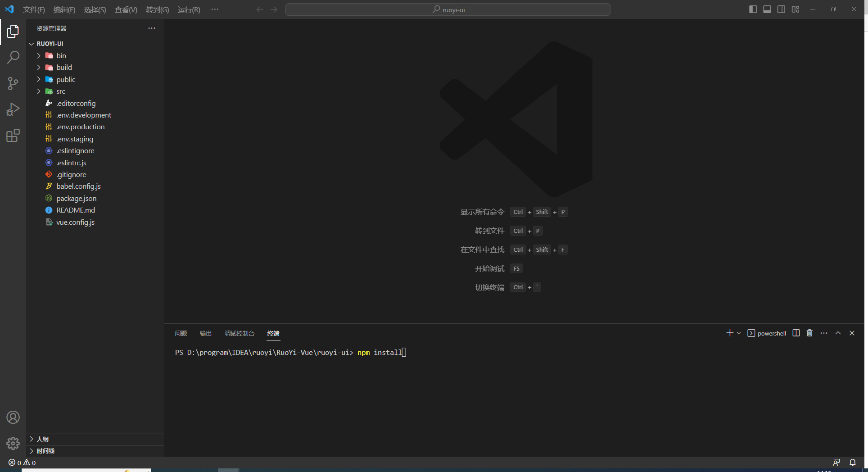868x472 pixels.
Task: Open the 运行(R) menu
Action: click(x=189, y=9)
